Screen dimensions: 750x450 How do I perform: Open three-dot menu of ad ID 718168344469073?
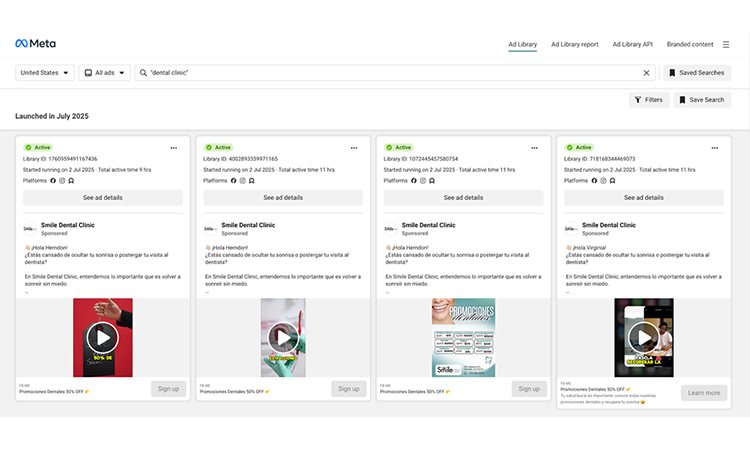715,148
